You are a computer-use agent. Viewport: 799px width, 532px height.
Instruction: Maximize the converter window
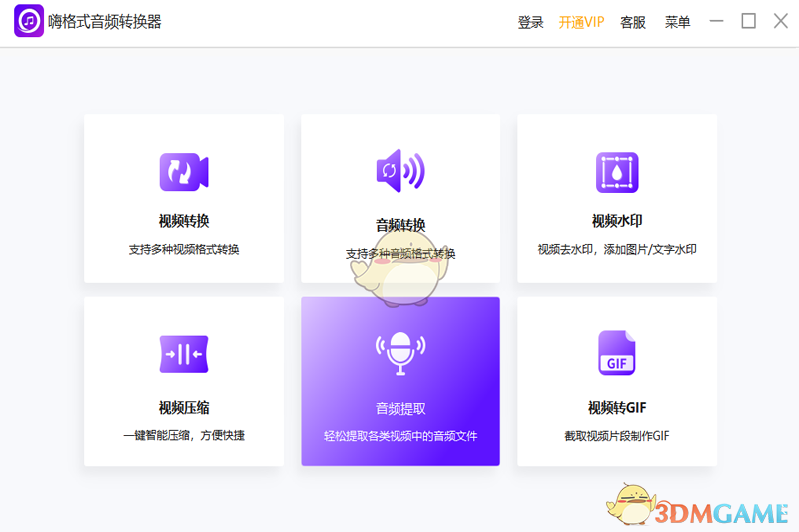[748, 21]
